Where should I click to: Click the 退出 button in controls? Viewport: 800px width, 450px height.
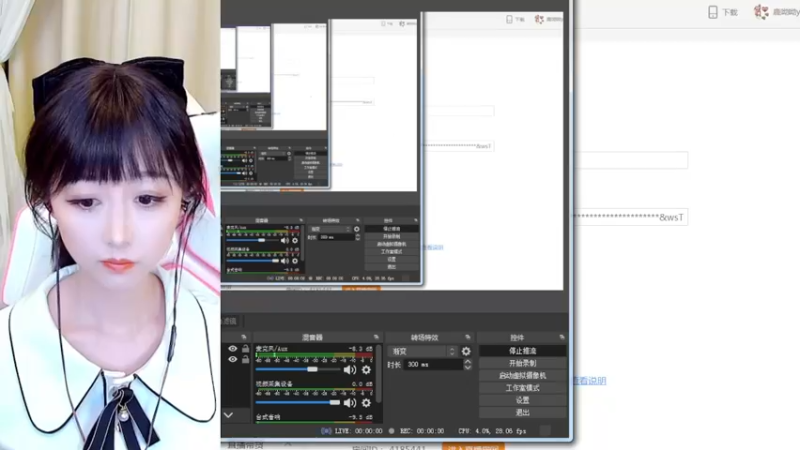pyautogui.click(x=522, y=412)
